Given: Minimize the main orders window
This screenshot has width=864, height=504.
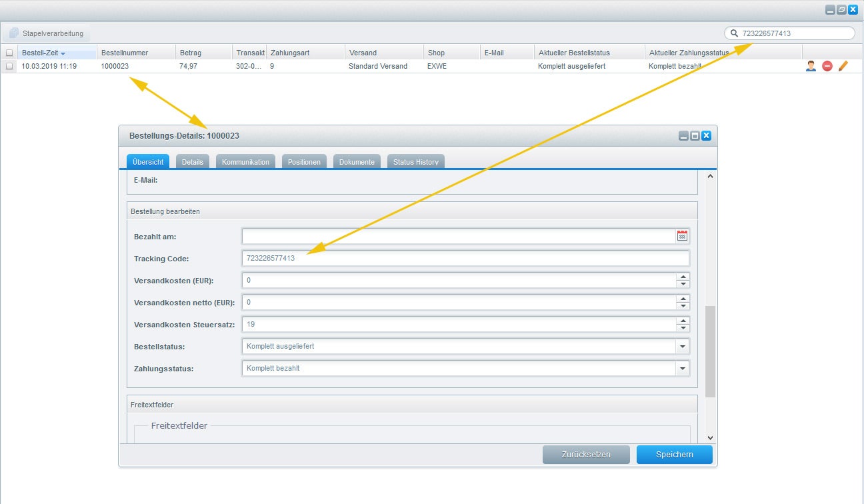Looking at the screenshot, I should tap(830, 10).
